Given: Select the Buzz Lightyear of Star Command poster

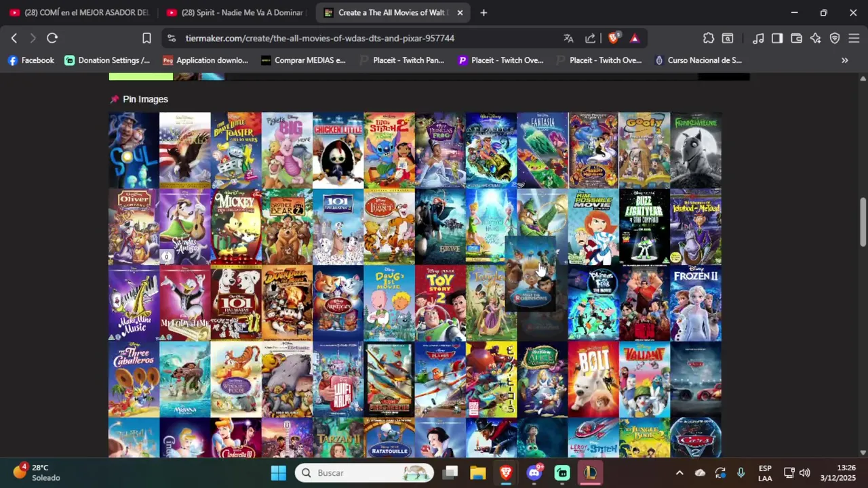Looking at the screenshot, I should pyautogui.click(x=644, y=227).
